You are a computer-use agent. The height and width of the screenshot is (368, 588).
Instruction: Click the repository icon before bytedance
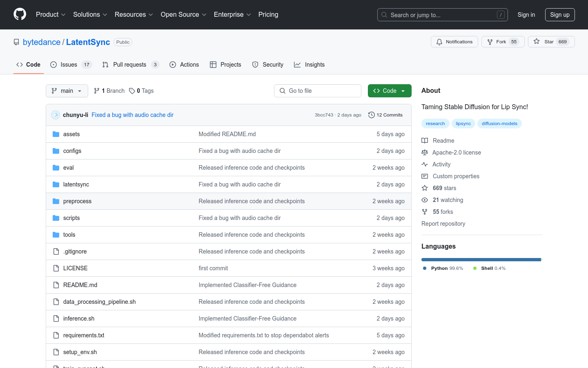coord(16,42)
